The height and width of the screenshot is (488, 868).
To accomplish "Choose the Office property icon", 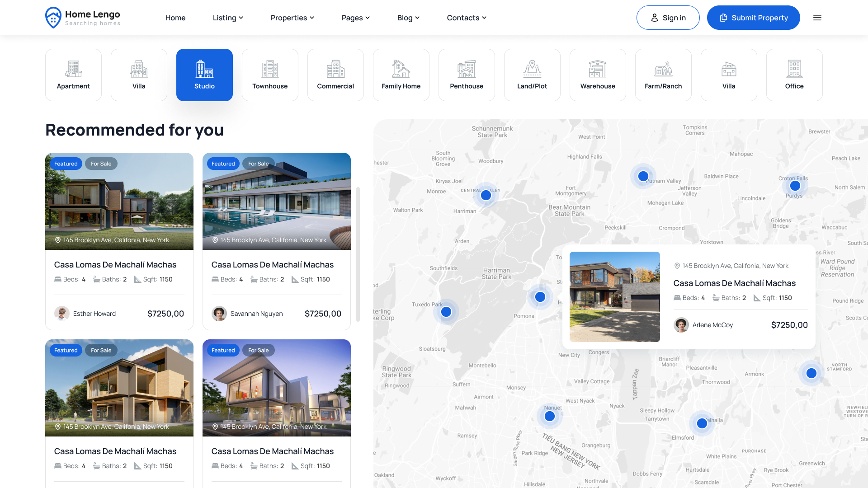I will 794,69.
